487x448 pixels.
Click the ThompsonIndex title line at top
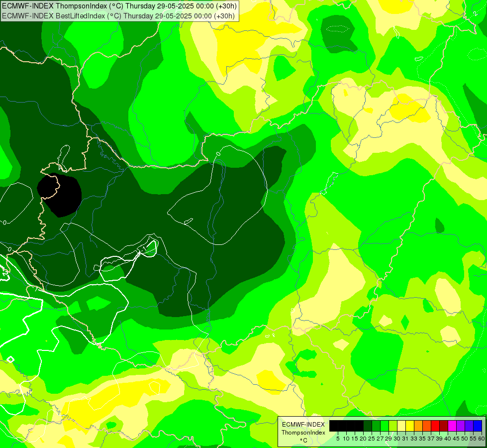pos(119,5)
